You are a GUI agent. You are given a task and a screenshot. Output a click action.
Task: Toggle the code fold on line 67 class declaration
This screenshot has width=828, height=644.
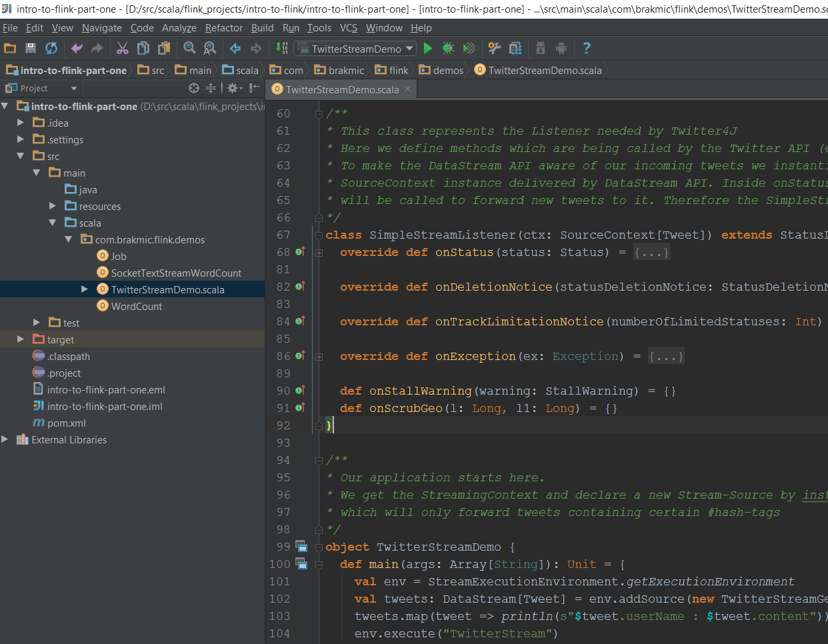(x=319, y=234)
